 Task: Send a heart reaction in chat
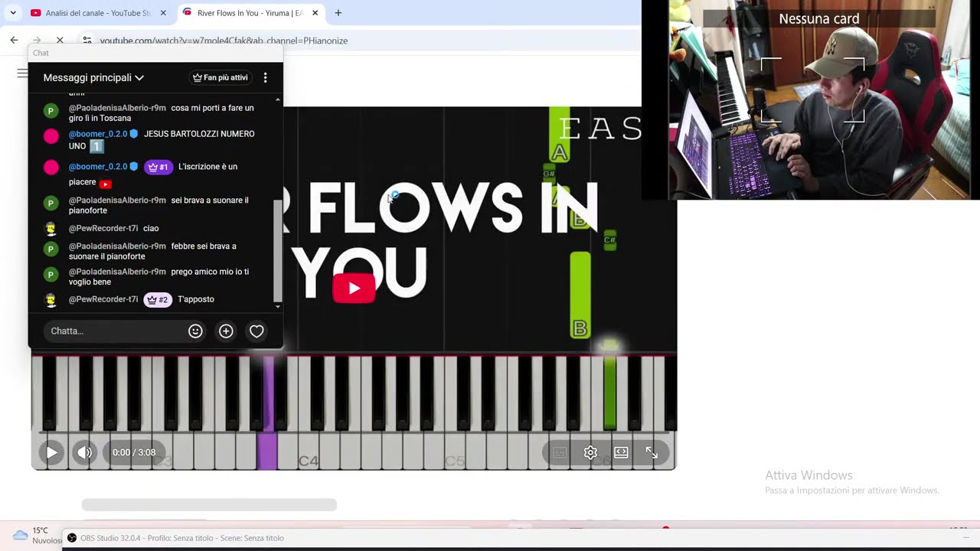tap(256, 331)
